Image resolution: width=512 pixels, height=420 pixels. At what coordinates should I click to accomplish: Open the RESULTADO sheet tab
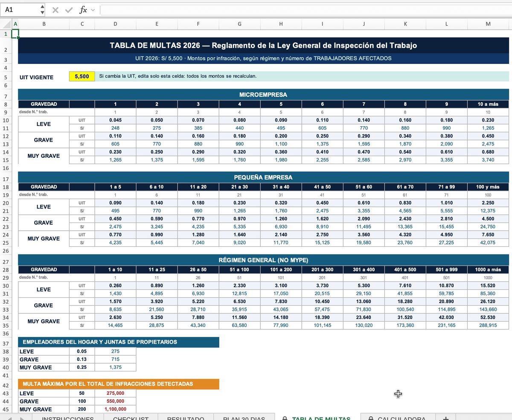[x=186, y=419]
